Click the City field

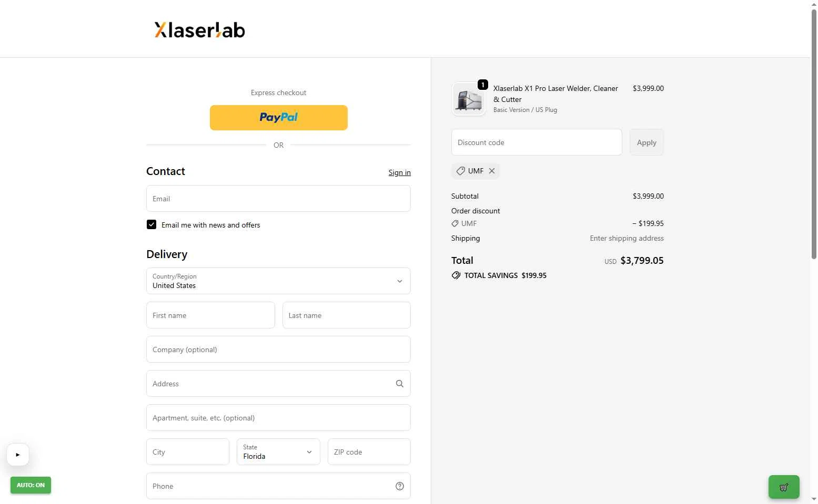click(188, 452)
